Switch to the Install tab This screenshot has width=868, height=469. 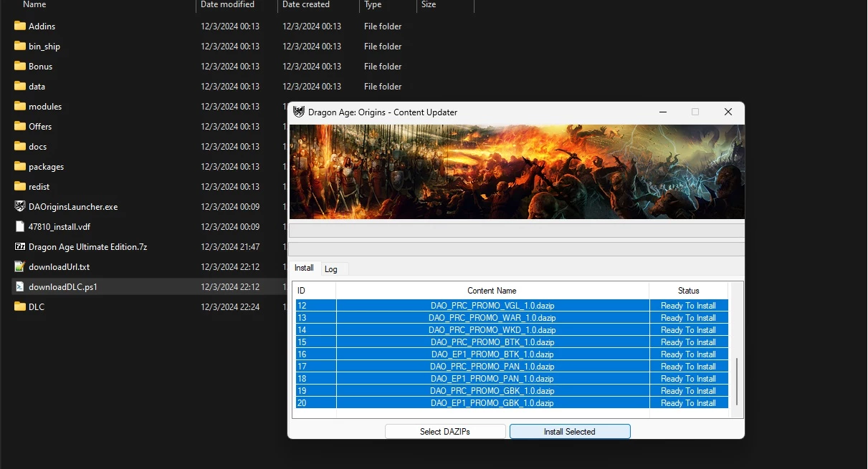[x=305, y=268]
